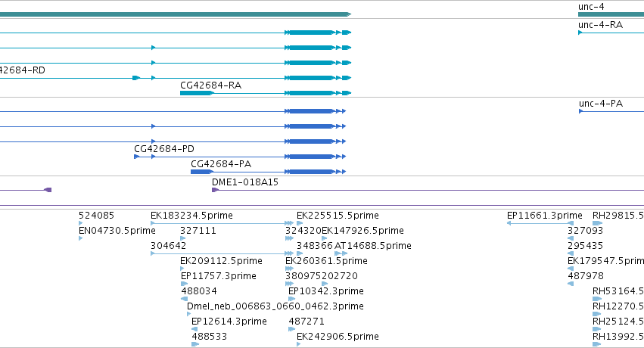The height and width of the screenshot is (348, 644).
Task: Select the 524085 feature label
Action: click(97, 216)
